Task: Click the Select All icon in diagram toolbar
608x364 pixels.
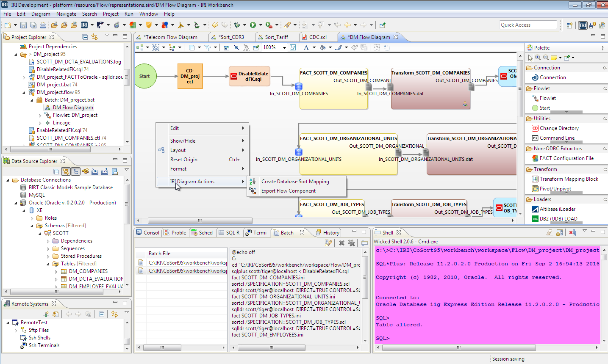Action: point(156,48)
